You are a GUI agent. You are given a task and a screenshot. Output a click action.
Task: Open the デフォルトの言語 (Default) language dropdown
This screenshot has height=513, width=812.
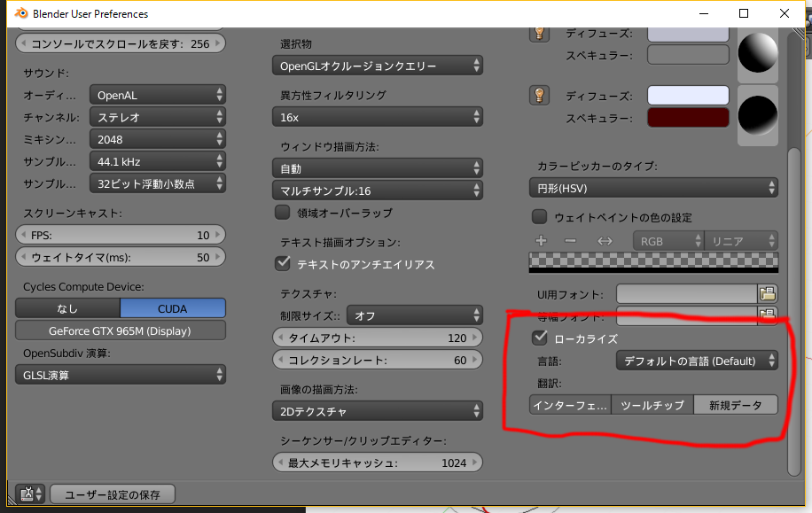pos(697,361)
